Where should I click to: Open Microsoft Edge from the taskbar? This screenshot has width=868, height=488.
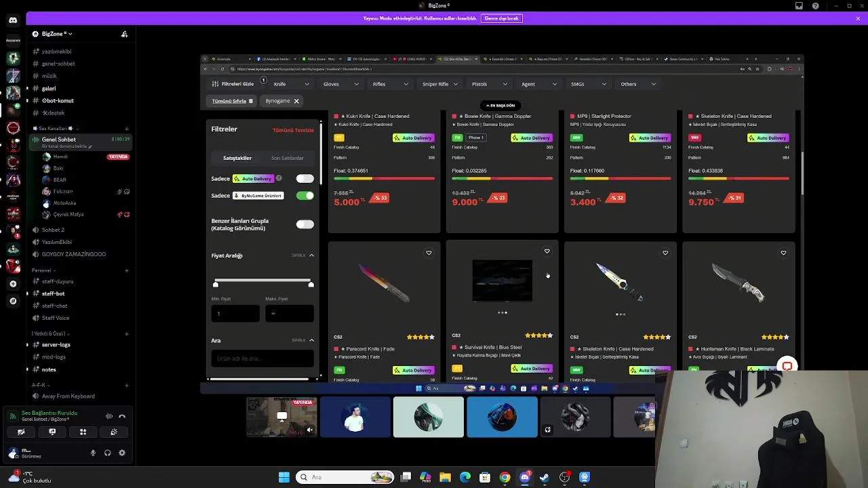pyautogui.click(x=465, y=477)
